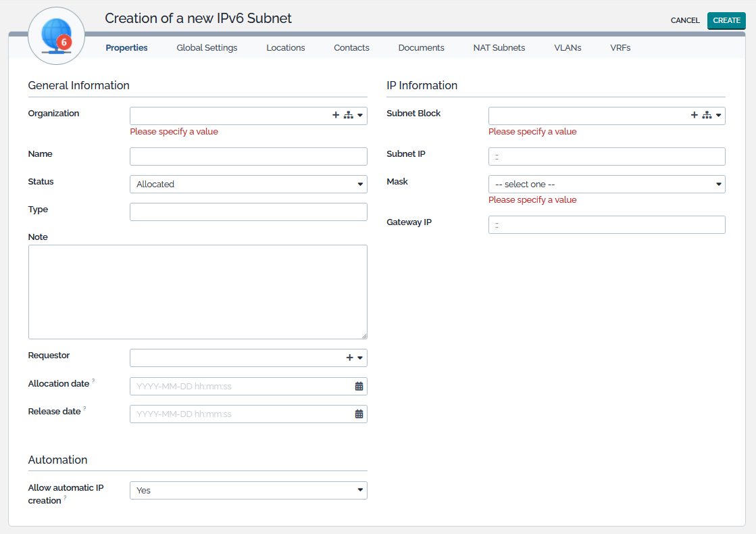This screenshot has width=756, height=534.
Task: Open the Mask select-one dropdown
Action: (606, 184)
